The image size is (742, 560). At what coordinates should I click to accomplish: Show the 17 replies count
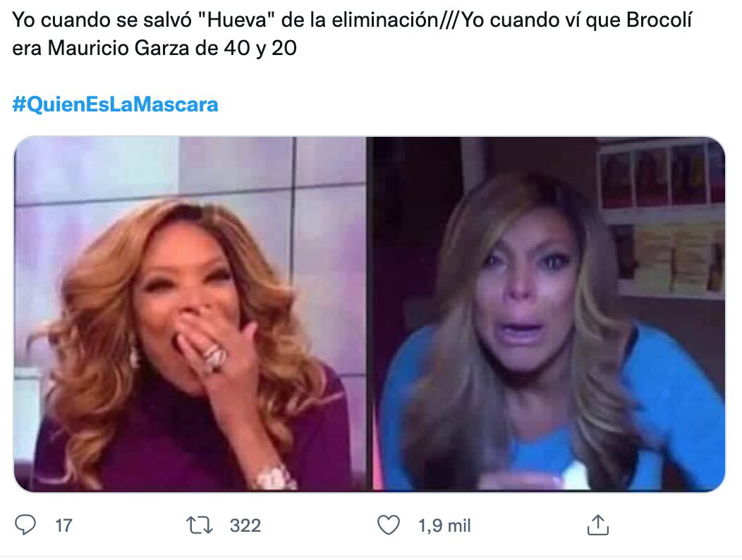[63, 525]
